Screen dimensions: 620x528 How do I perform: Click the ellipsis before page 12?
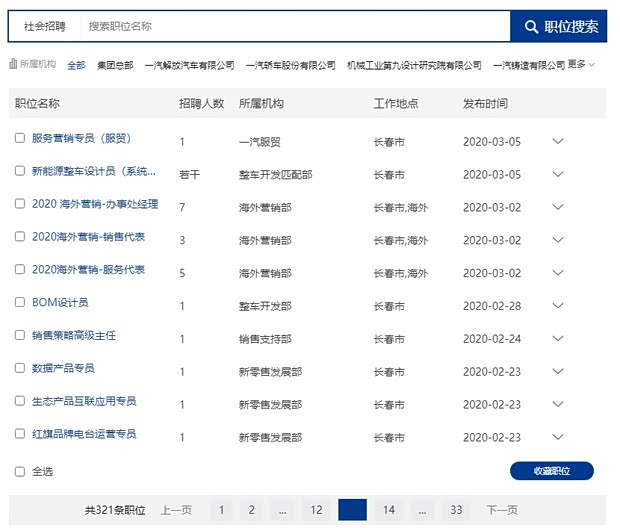tap(282, 510)
